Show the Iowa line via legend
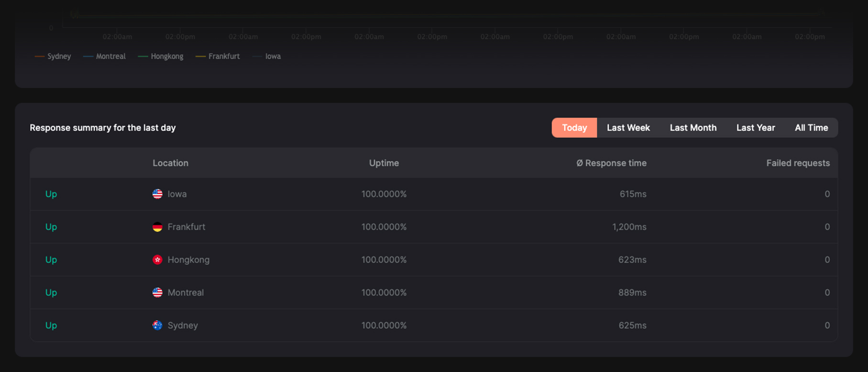 pos(267,56)
